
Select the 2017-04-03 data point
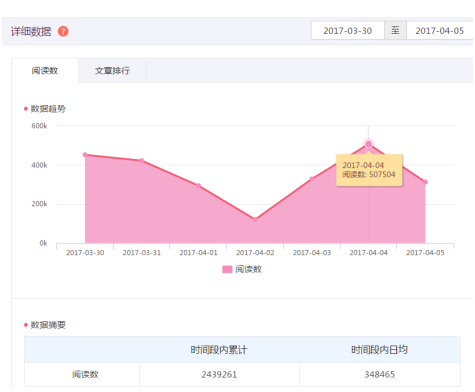pos(312,179)
